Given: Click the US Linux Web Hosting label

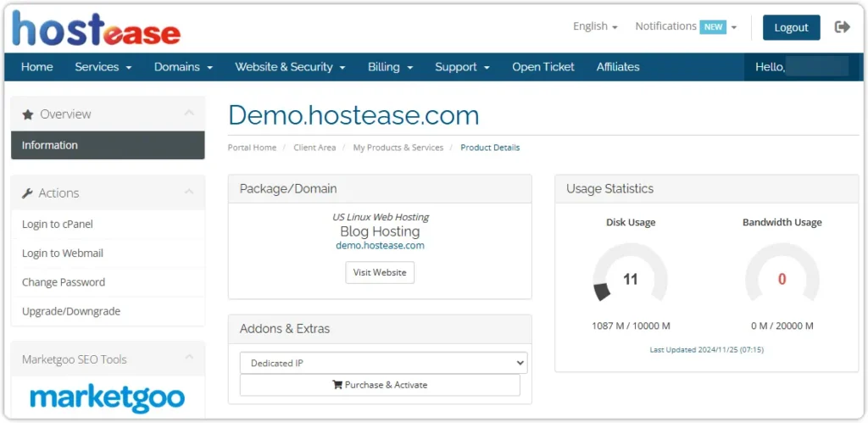Looking at the screenshot, I should pos(381,217).
